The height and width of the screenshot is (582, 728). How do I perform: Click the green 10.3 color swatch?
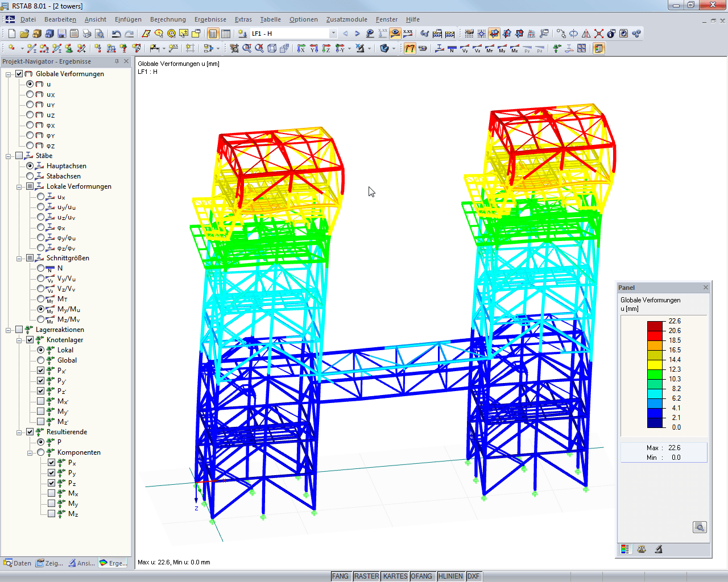click(x=655, y=374)
